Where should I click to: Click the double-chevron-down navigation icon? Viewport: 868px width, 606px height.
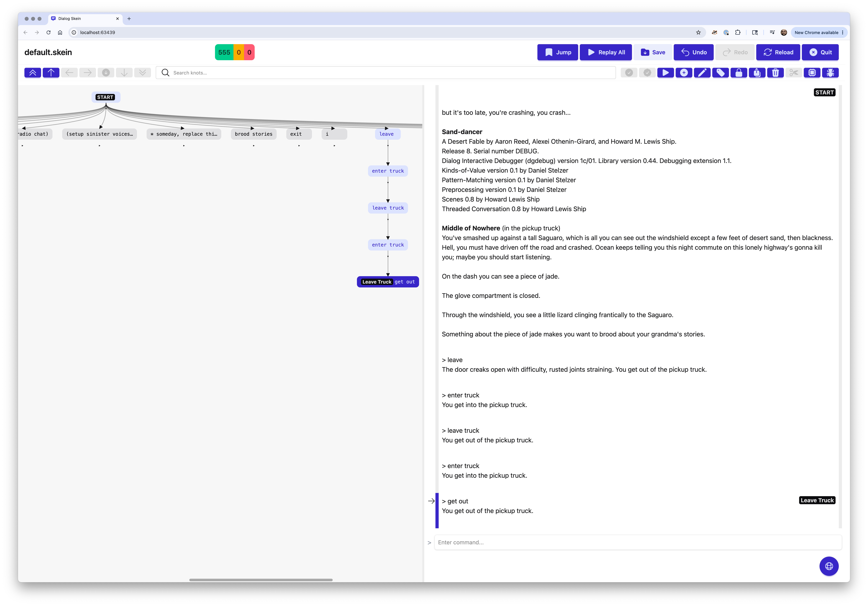click(x=143, y=73)
